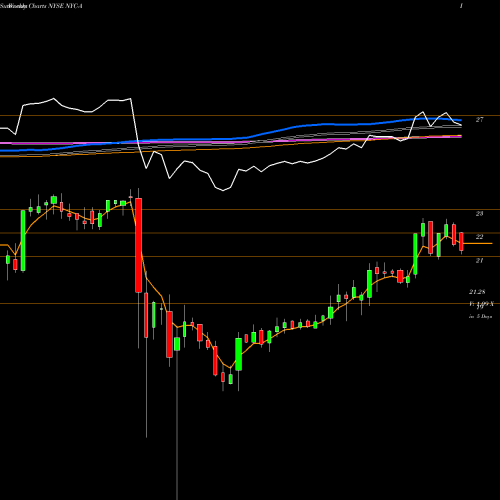Click the '21' price axis label
500x500 pixels.
(x=479, y=260)
